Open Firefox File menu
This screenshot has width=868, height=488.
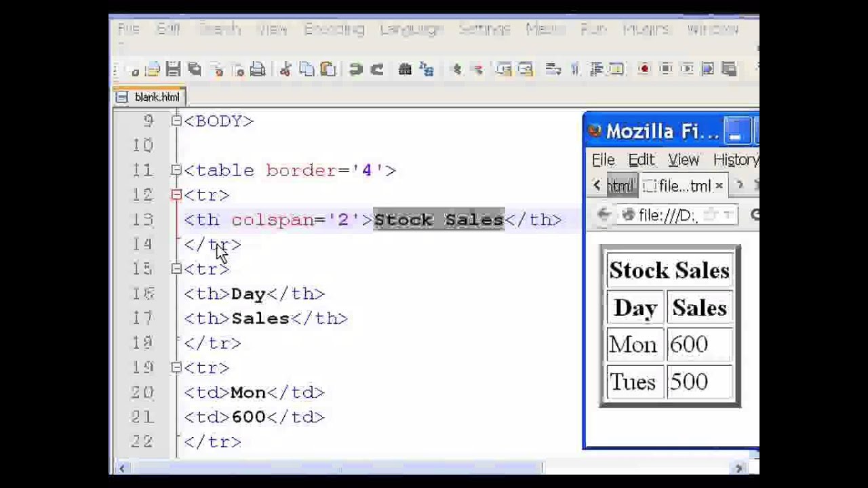coord(603,160)
